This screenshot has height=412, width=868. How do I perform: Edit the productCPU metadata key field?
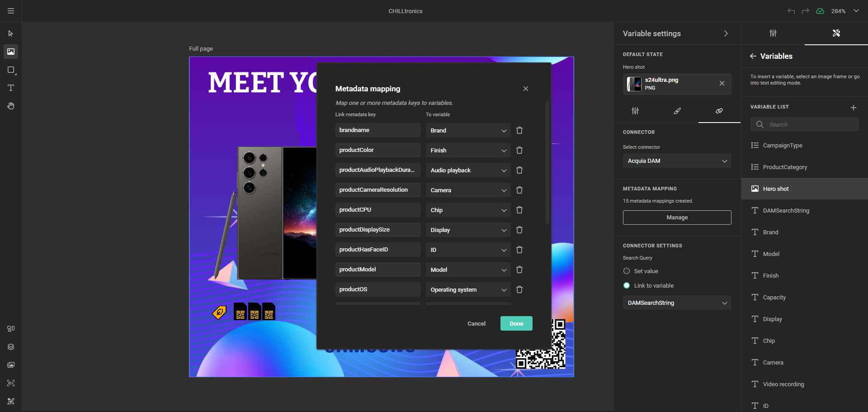click(378, 210)
